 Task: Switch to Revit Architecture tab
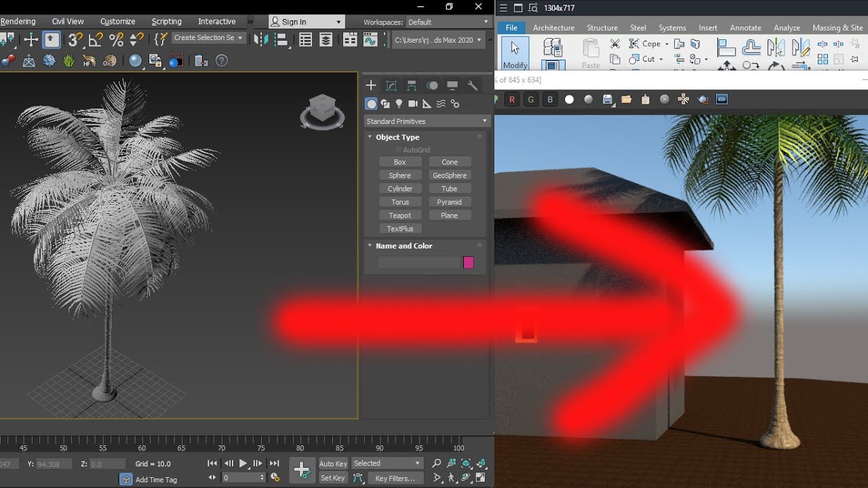tap(553, 28)
